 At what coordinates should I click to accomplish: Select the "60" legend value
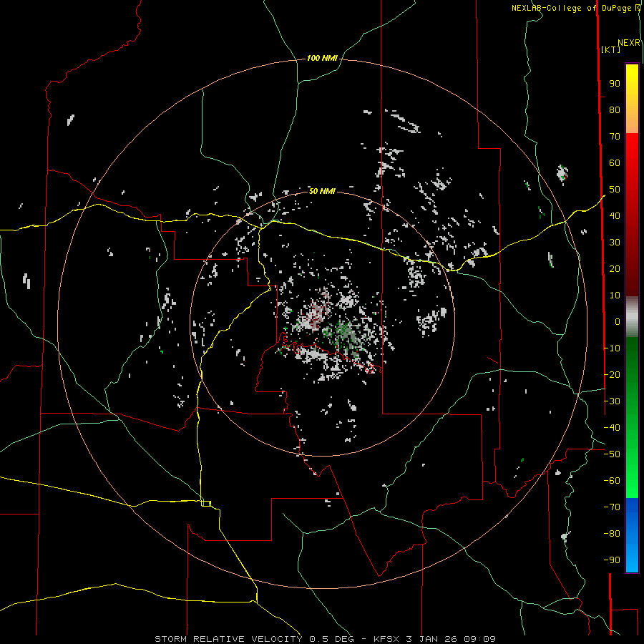pyautogui.click(x=615, y=163)
